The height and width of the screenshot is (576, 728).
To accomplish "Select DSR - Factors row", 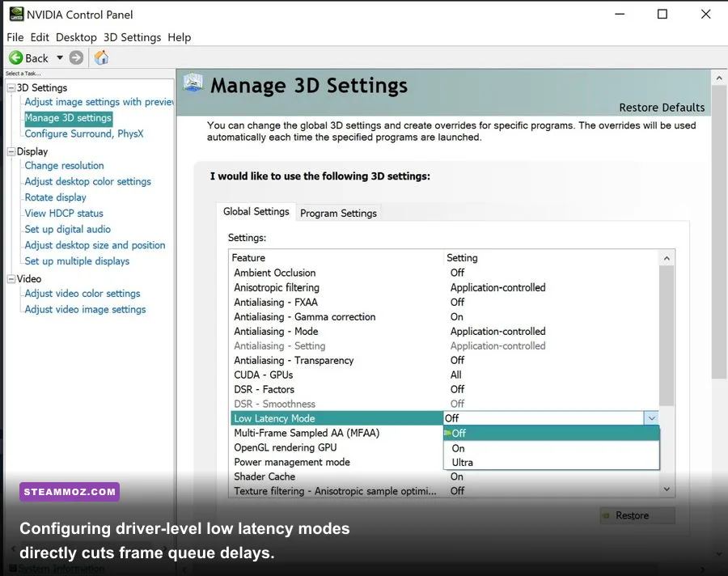I will click(x=444, y=389).
